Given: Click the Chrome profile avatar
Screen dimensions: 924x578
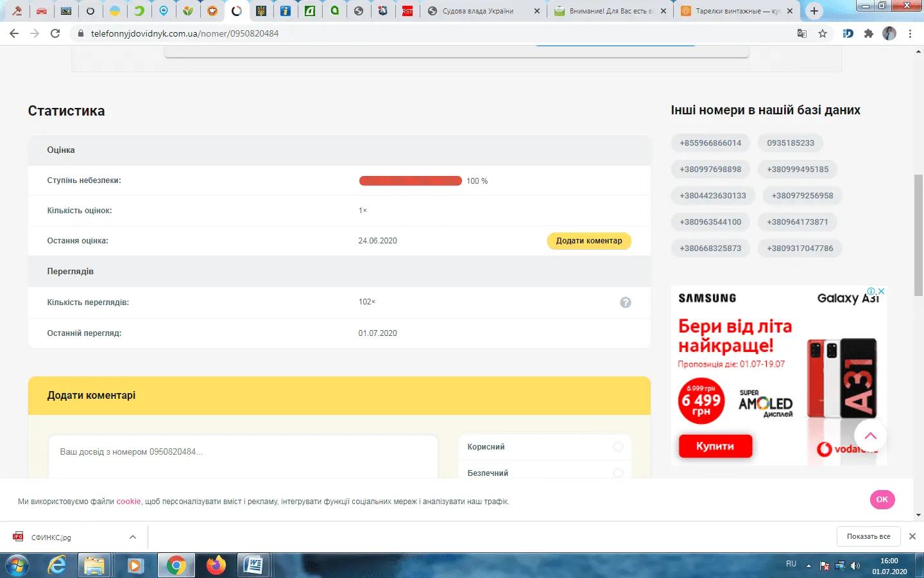Looking at the screenshot, I should pos(889,33).
